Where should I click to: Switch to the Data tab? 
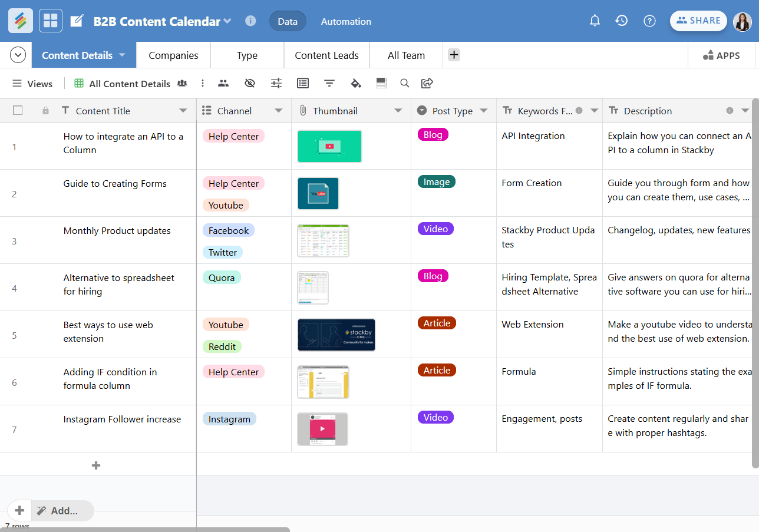(x=288, y=21)
